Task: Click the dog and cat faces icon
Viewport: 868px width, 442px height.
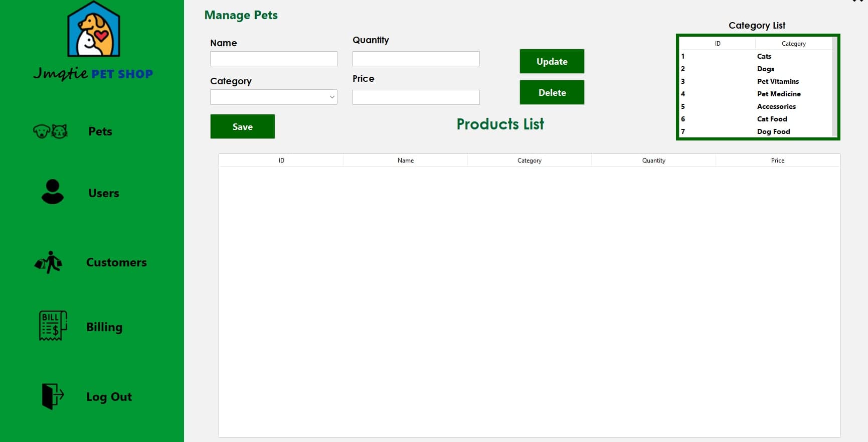Action: (50, 131)
